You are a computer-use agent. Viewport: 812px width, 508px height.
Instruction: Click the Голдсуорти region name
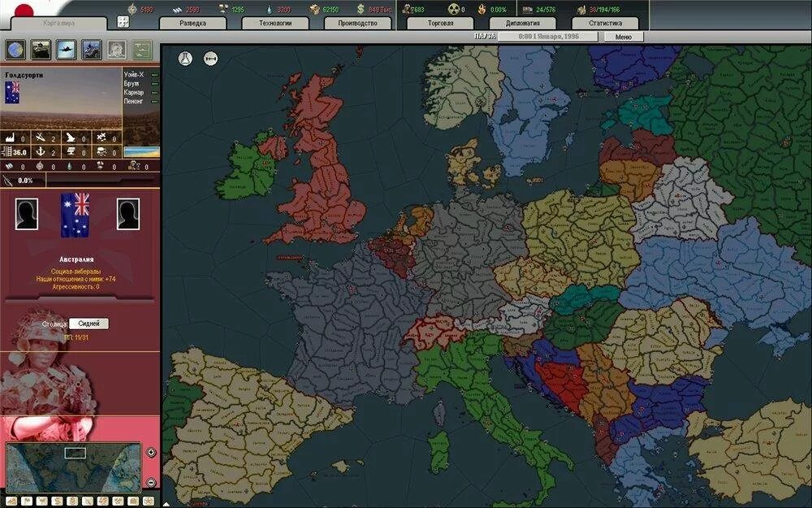[24, 75]
